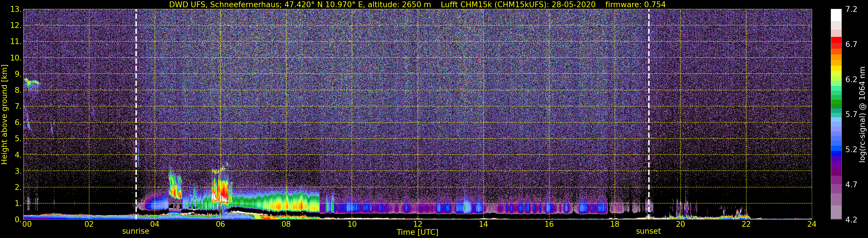Click the x-axis tick label '16'
The image size is (868, 238).
pos(549,224)
